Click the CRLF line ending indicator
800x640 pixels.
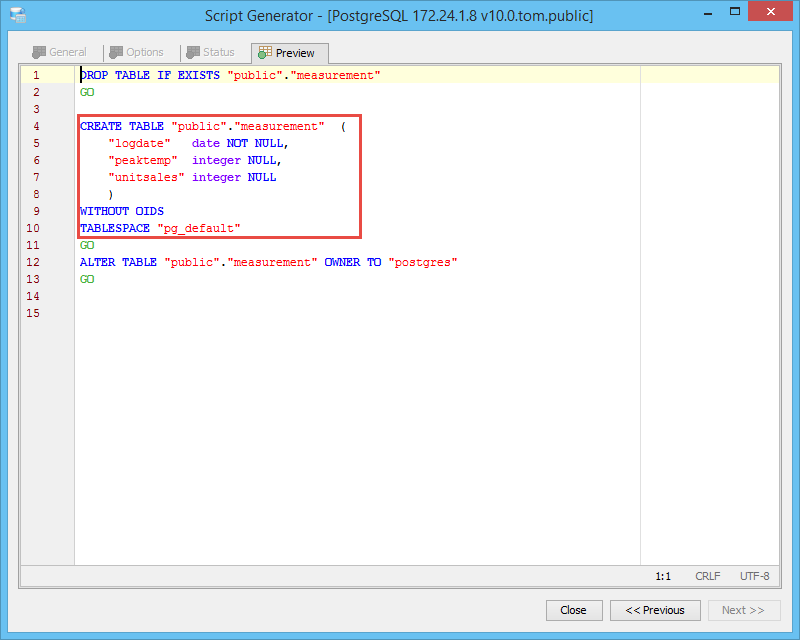tap(708, 576)
